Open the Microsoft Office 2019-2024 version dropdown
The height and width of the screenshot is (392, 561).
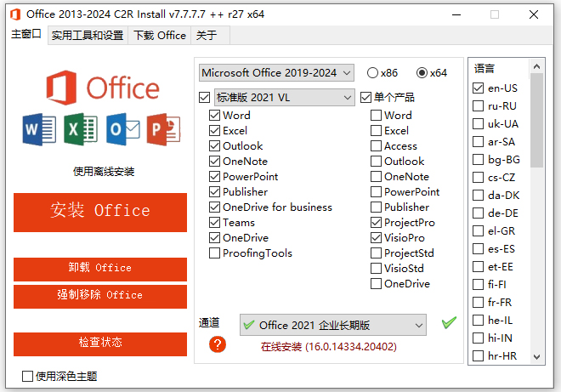(x=276, y=72)
